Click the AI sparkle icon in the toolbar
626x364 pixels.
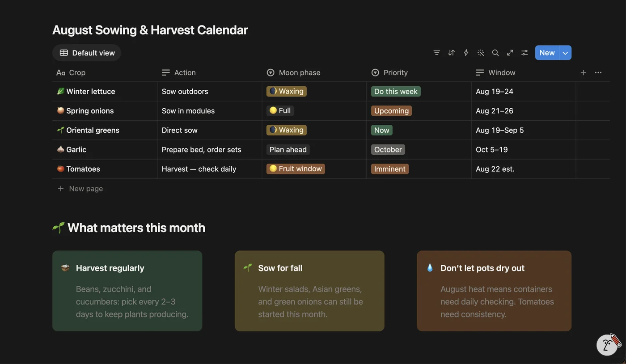481,53
